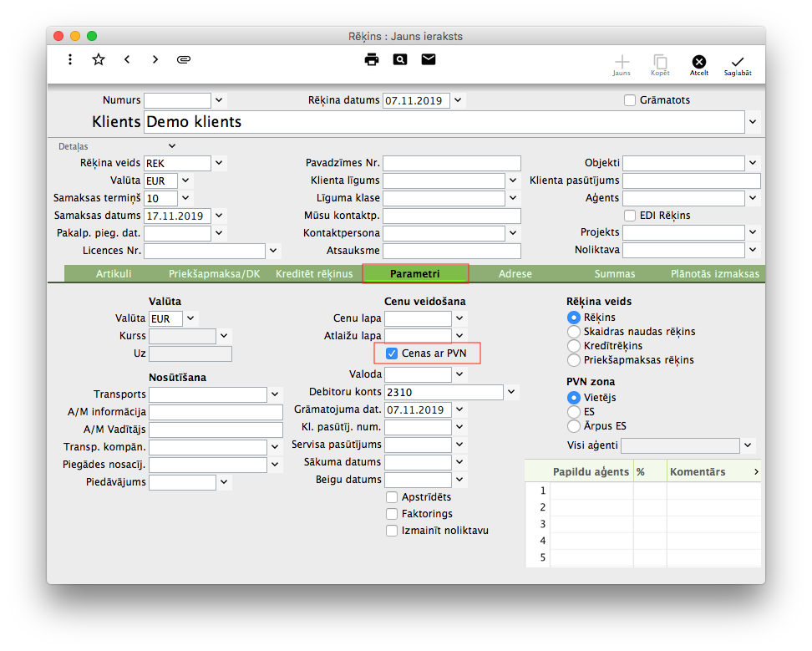
Task: Go to next record arrow
Action: pos(155,59)
